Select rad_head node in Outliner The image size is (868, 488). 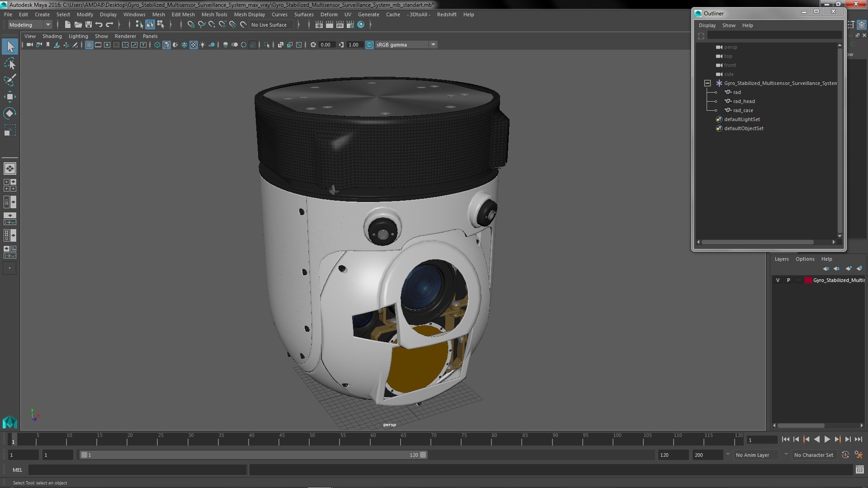(744, 101)
